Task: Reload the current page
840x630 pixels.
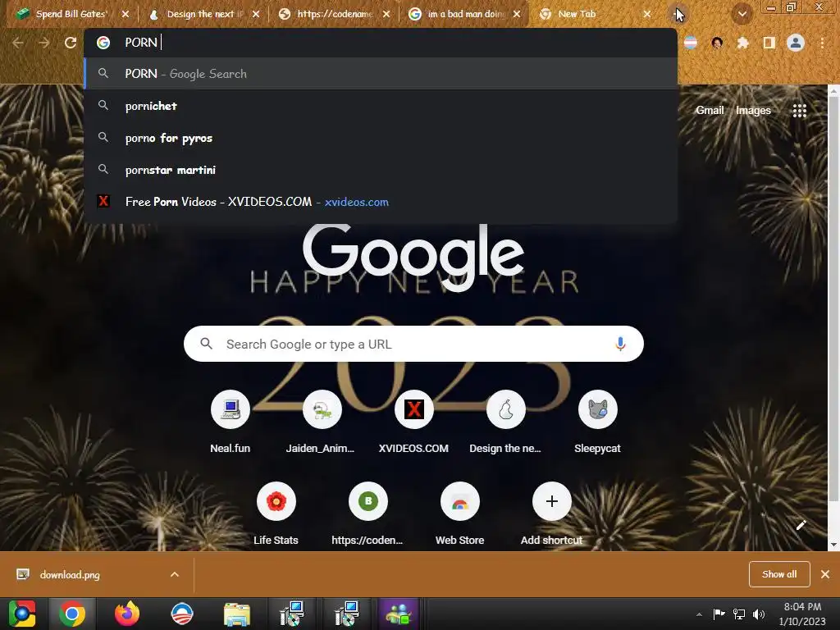Action: point(71,43)
